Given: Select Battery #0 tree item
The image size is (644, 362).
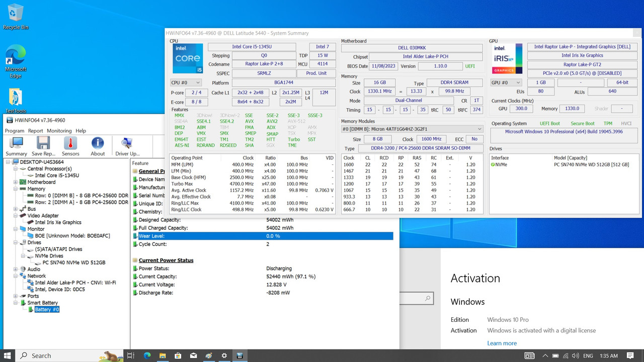Looking at the screenshot, I should [47, 310].
